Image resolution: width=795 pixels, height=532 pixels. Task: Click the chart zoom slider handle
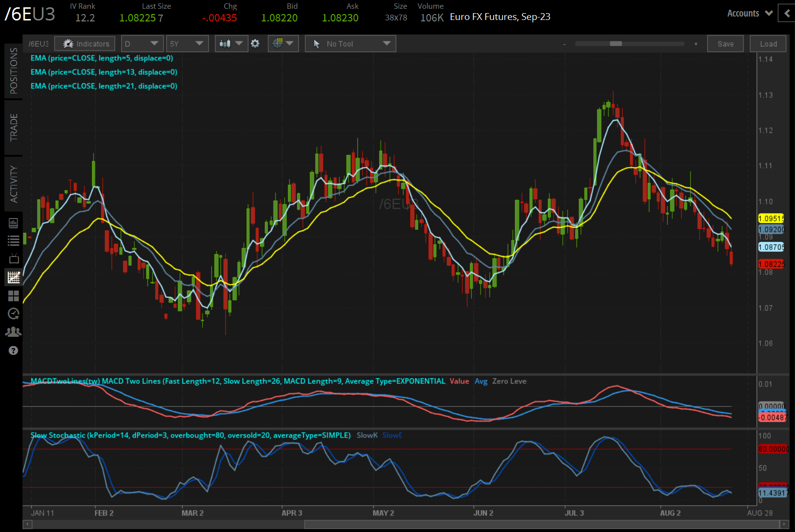pyautogui.click(x=616, y=44)
